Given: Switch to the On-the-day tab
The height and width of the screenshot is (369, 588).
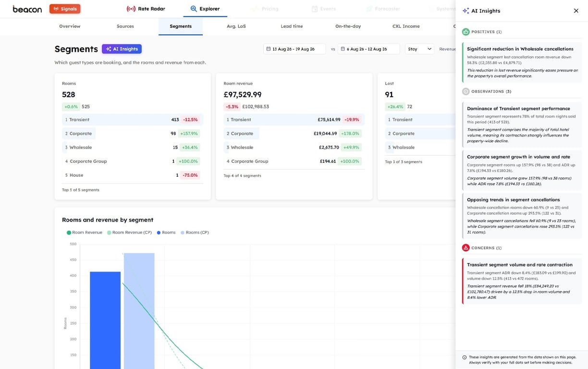Looking at the screenshot, I should pyautogui.click(x=348, y=26).
